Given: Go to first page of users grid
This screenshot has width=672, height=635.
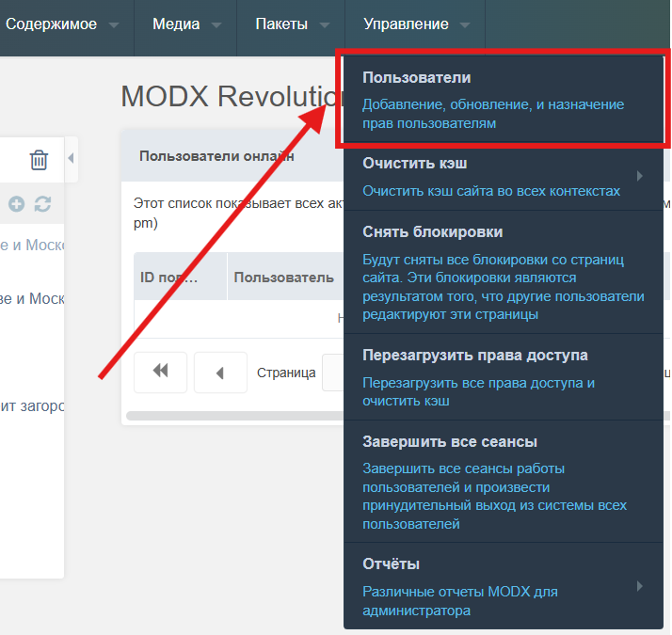Looking at the screenshot, I should (160, 372).
